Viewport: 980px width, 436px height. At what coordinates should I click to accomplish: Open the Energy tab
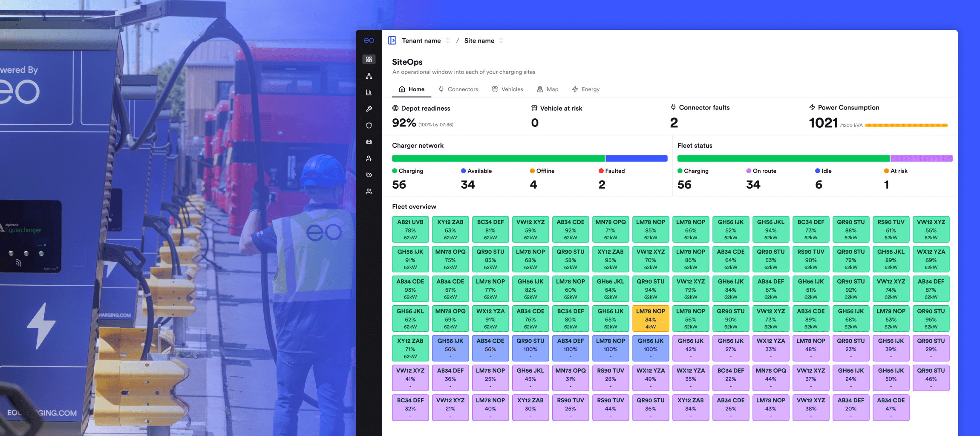coord(585,89)
